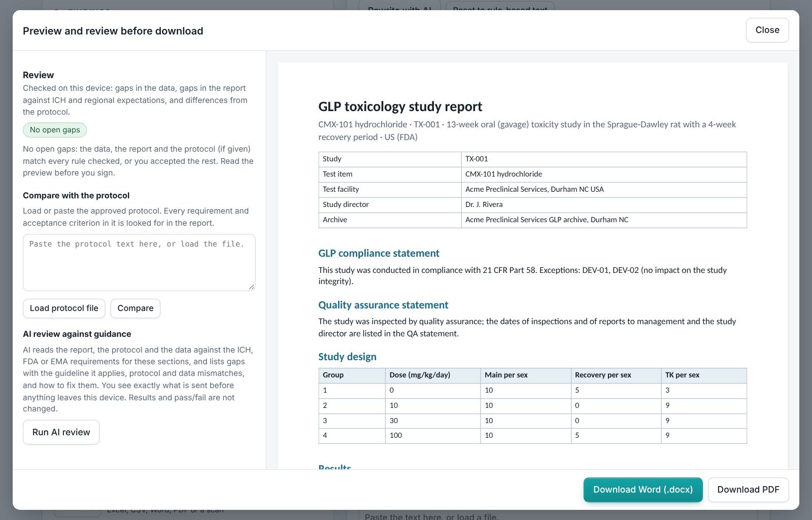Select the 'GLP compliance statement' heading
The width and height of the screenshot is (812, 520).
point(379,253)
